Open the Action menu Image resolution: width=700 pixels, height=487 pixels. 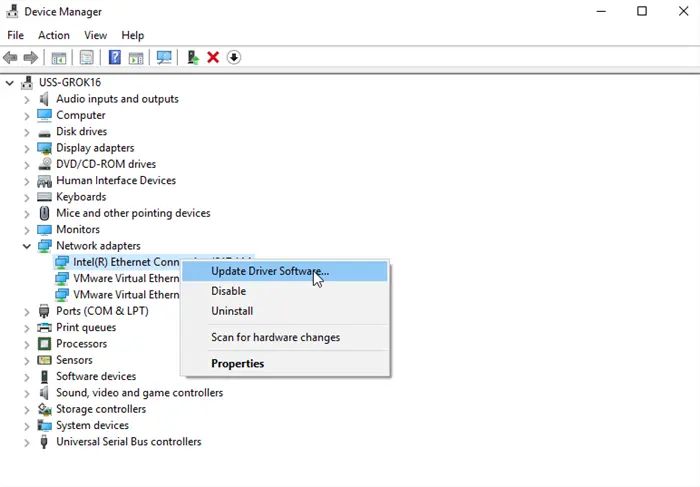pos(54,35)
